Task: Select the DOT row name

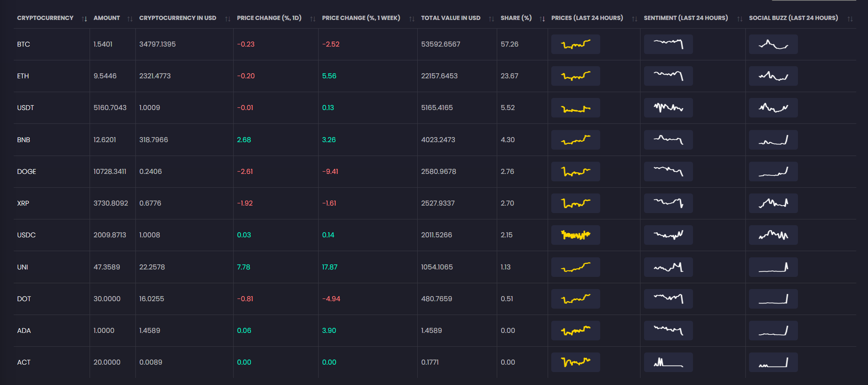Action: 24,299
